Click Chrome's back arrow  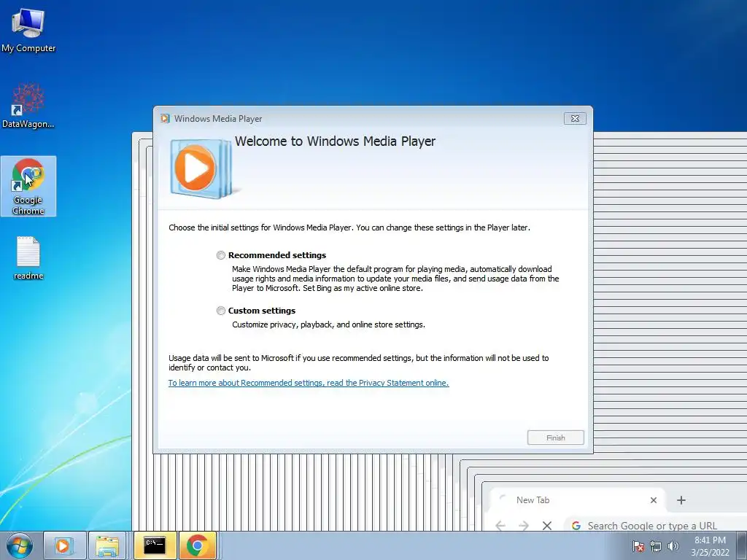pos(500,526)
